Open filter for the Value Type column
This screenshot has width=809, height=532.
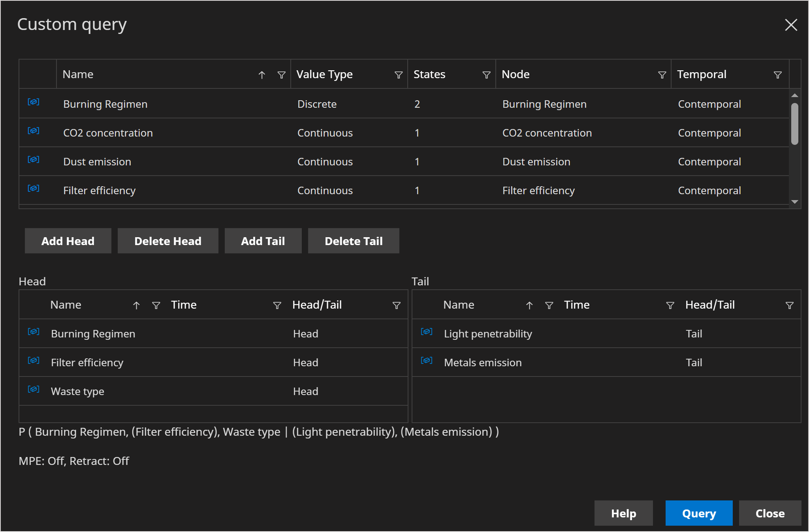[399, 75]
